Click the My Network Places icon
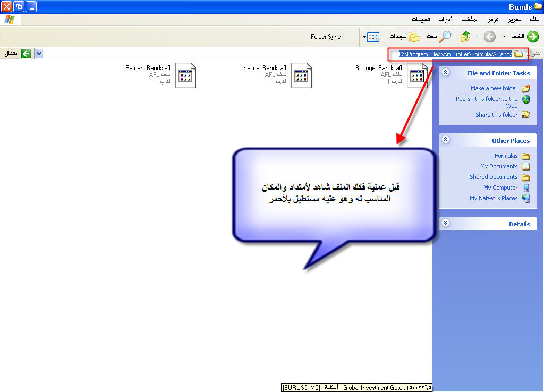 tap(526, 198)
